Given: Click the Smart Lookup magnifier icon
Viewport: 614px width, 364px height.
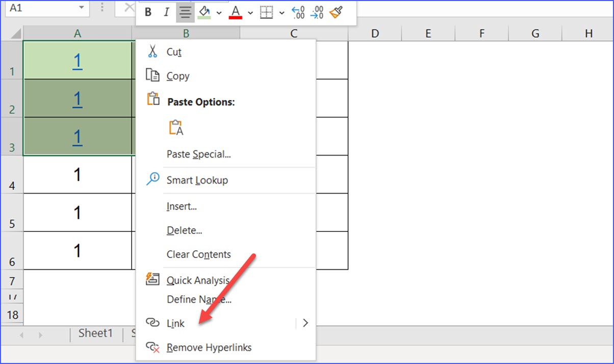Looking at the screenshot, I should tap(151, 179).
